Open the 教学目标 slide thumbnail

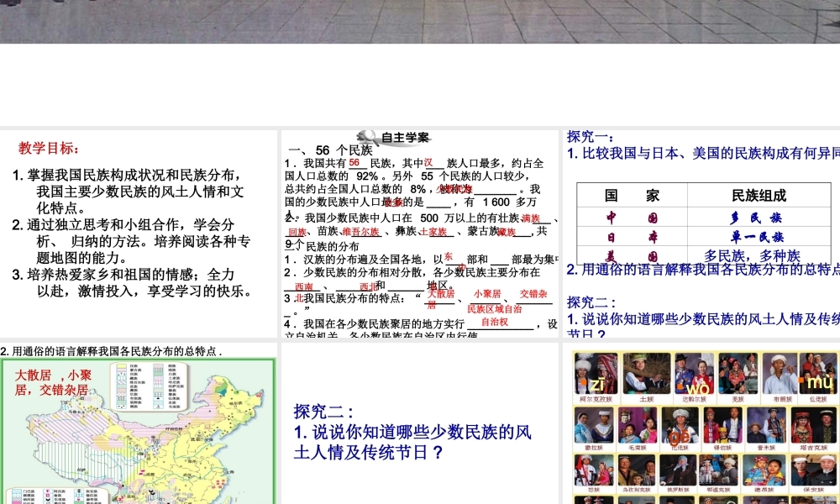point(139,234)
